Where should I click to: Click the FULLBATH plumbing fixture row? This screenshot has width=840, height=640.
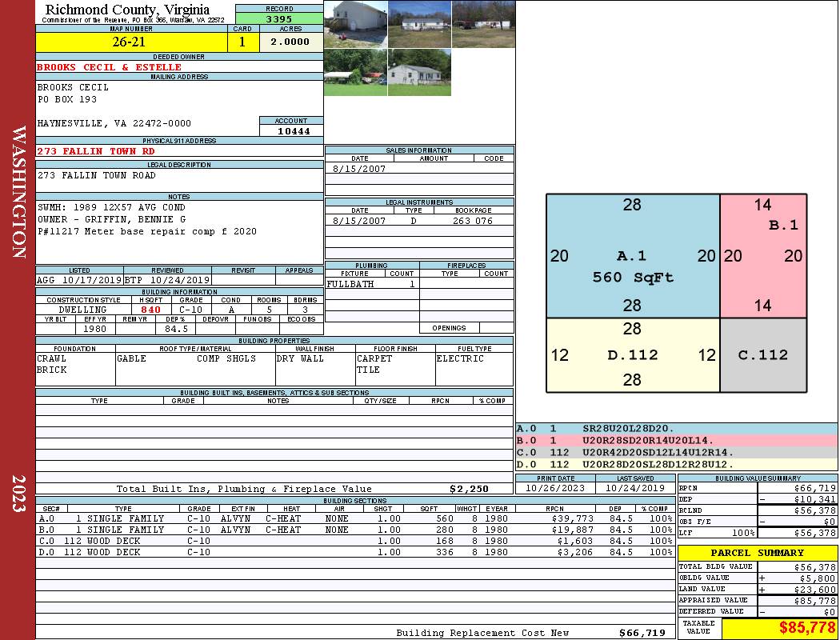372,284
